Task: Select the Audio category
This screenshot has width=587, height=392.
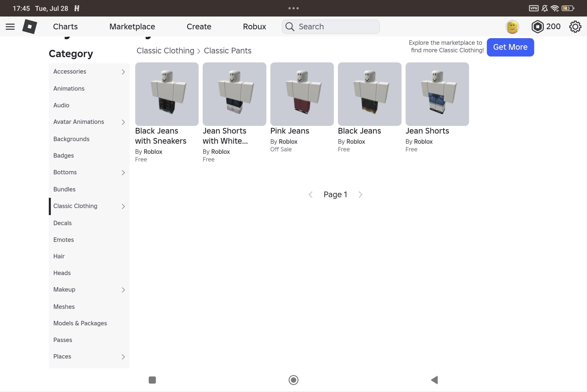Action: [89, 105]
